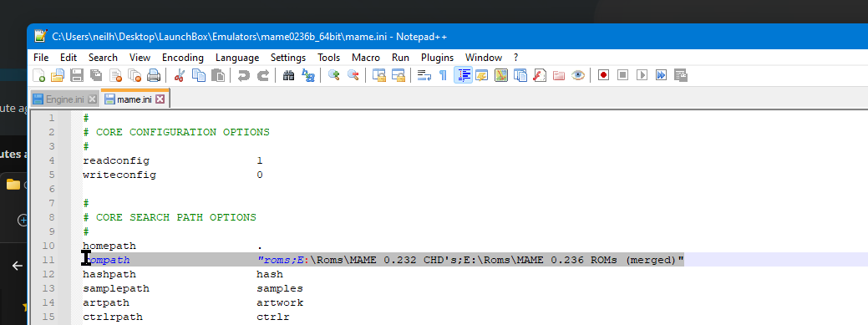Click the Undo arrow icon
868x325 pixels.
coord(244,75)
